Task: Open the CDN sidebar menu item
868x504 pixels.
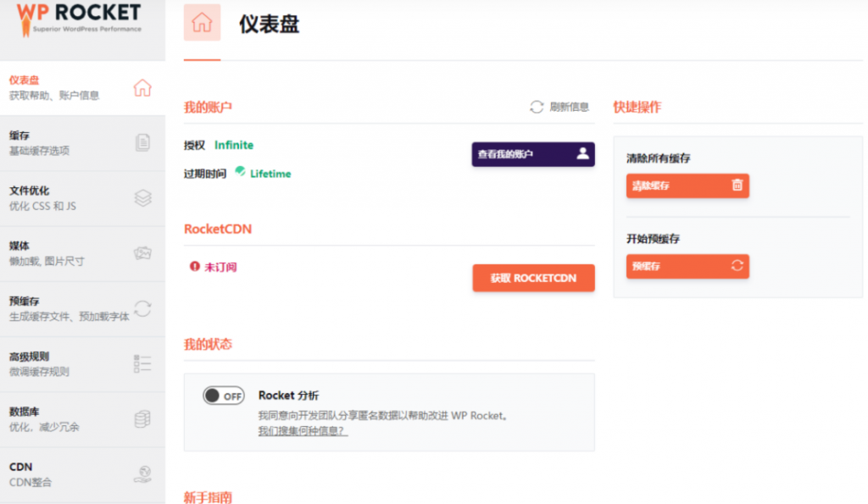Action: coord(82,475)
